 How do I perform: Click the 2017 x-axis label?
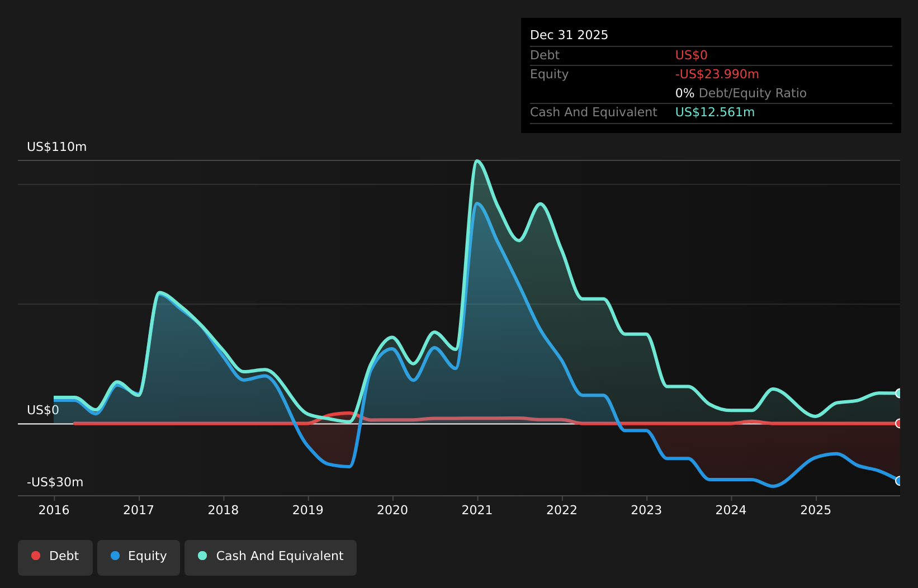(139, 510)
